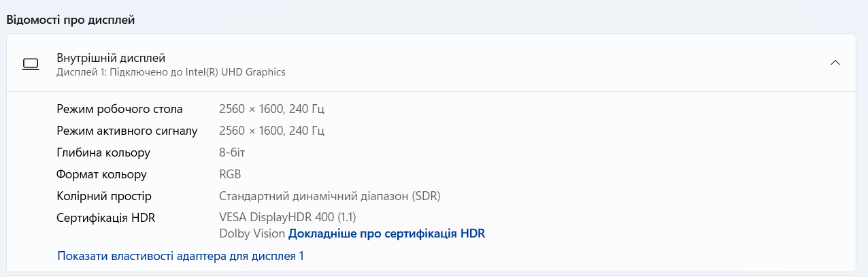Click the Dolby Vision certification text
Viewport: 868px width, 277px height.
point(252,233)
